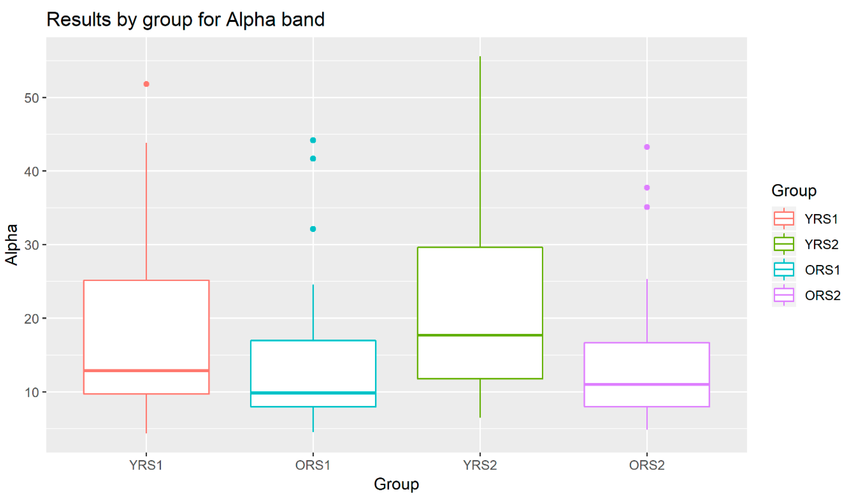
Task: Click the ORS1 teal legend key
Action: 783,269
